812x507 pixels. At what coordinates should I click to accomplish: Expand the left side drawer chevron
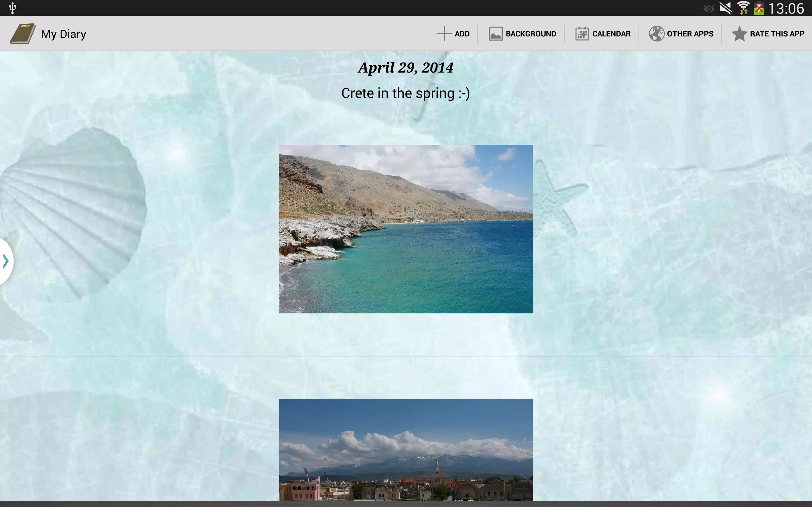pos(6,261)
